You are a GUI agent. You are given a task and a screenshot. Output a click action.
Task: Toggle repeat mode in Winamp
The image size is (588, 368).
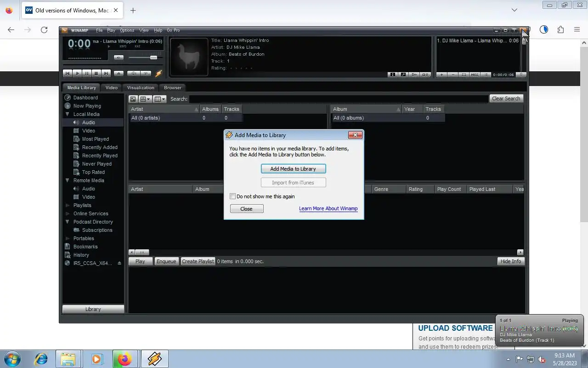click(x=146, y=73)
